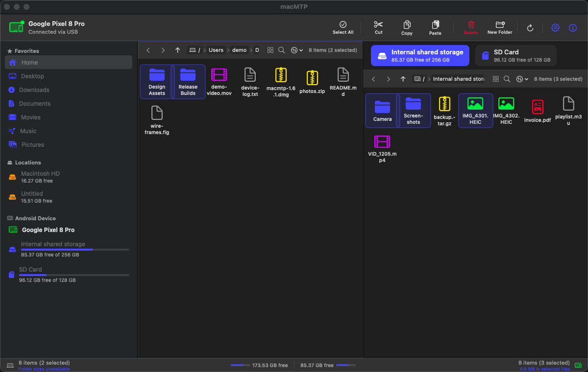588x372 pixels.
Task: Click Users in left pane breadcrumb
Action: point(216,50)
